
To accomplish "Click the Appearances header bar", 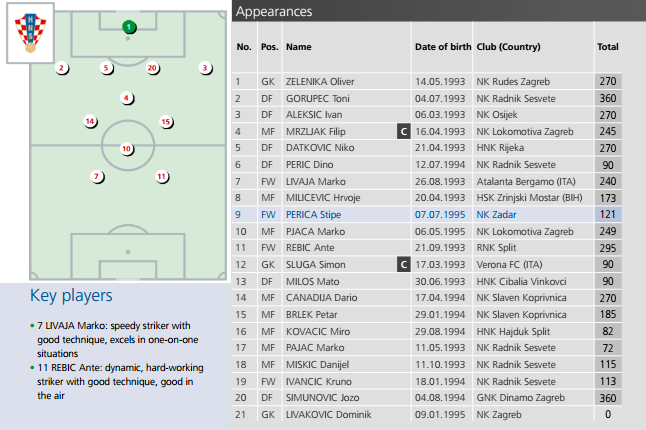I will click(439, 11).
